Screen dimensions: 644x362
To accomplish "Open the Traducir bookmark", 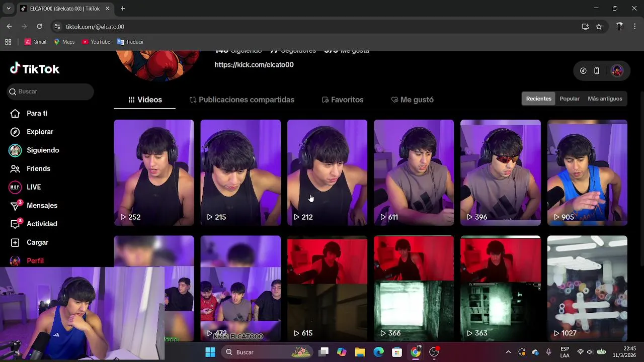I will 130,42.
